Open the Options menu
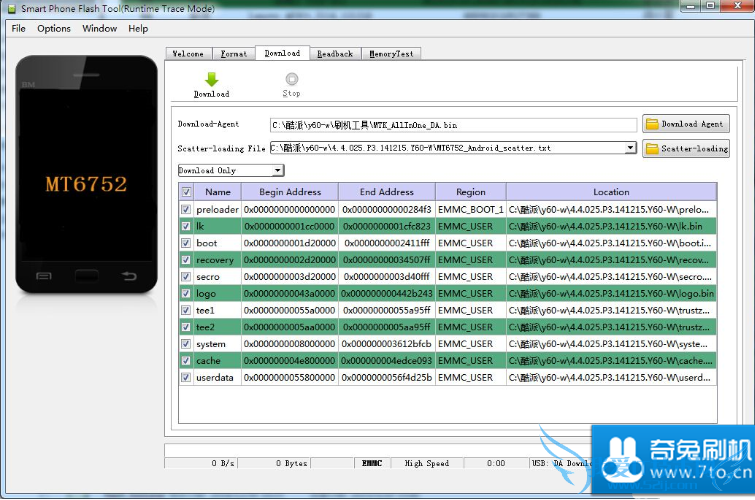 [x=54, y=29]
